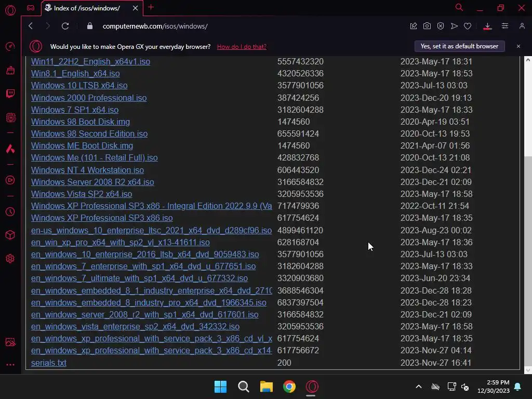Open sidebar three-dots more options

pos(10,365)
